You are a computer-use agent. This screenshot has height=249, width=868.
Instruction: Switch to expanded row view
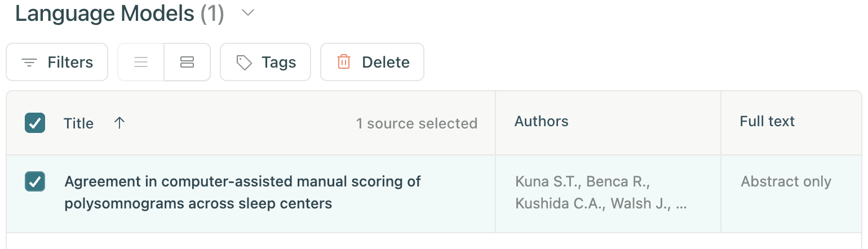187,62
